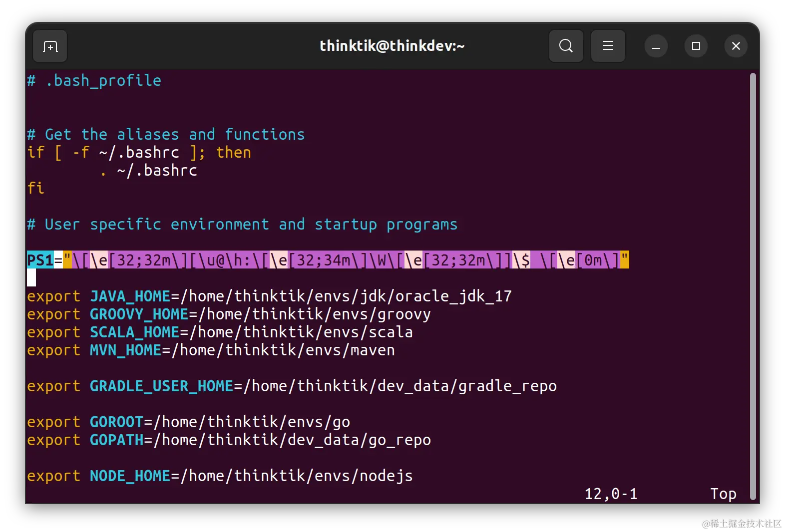Viewport: 785px width, 532px height.
Task: Click the 'Top' scroll position indicator
Action: pos(723,494)
